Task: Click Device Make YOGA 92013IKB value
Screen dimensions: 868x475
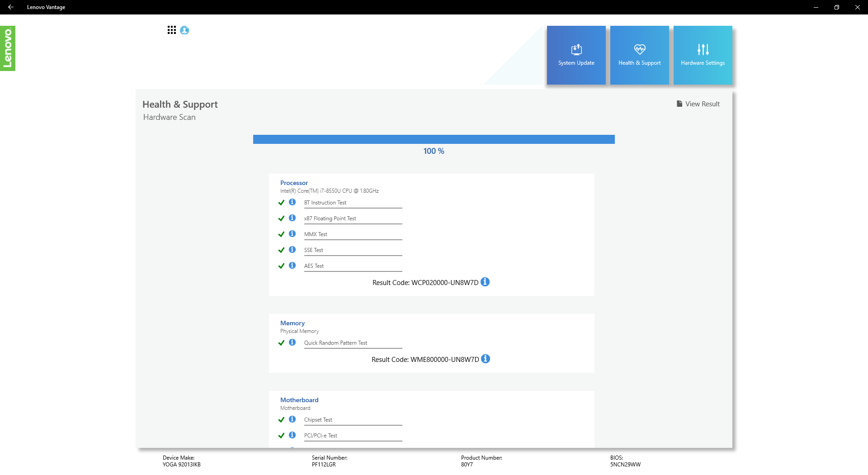Action: 182,465
